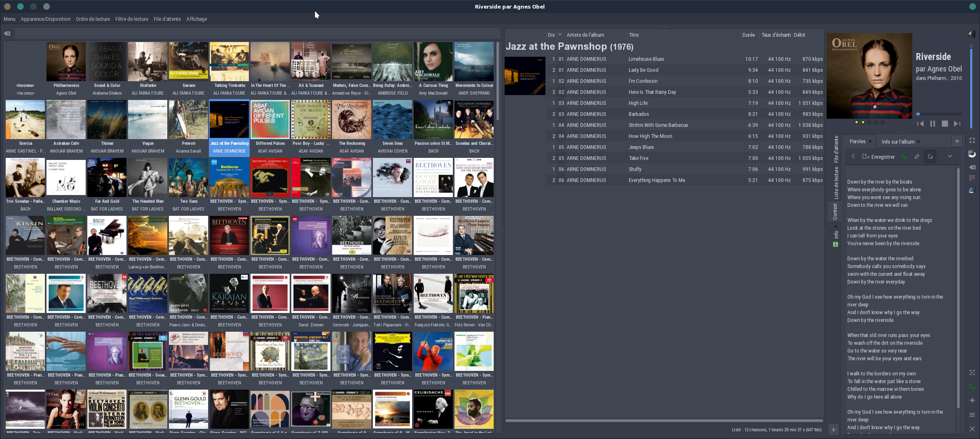The height and width of the screenshot is (439, 980).
Task: Select the Fur And Gold album cover
Action: click(107, 177)
